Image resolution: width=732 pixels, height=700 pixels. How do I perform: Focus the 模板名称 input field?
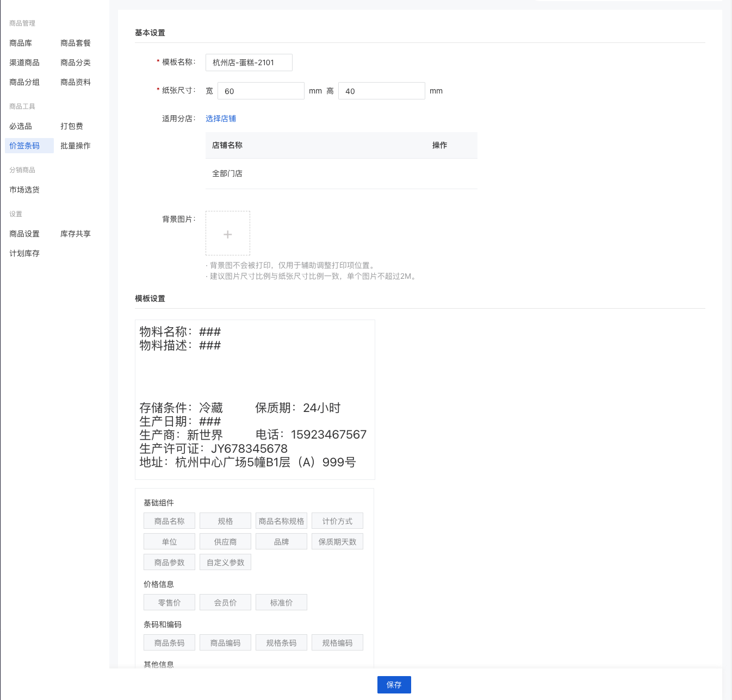coord(249,62)
